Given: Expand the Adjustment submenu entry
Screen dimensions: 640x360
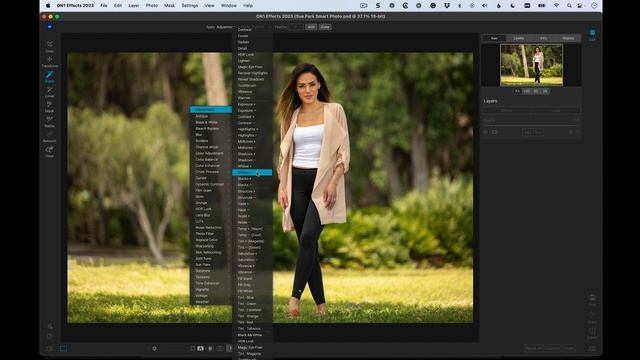Looking at the screenshot, I should tap(211, 110).
